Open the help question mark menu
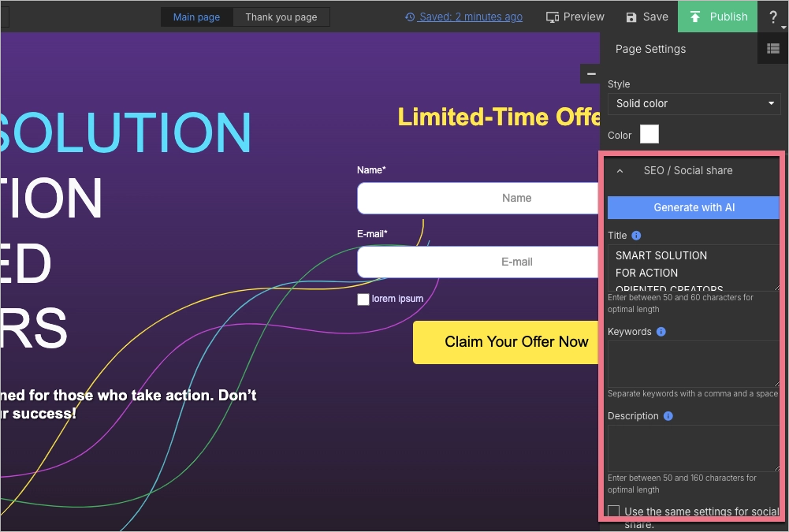 point(773,17)
